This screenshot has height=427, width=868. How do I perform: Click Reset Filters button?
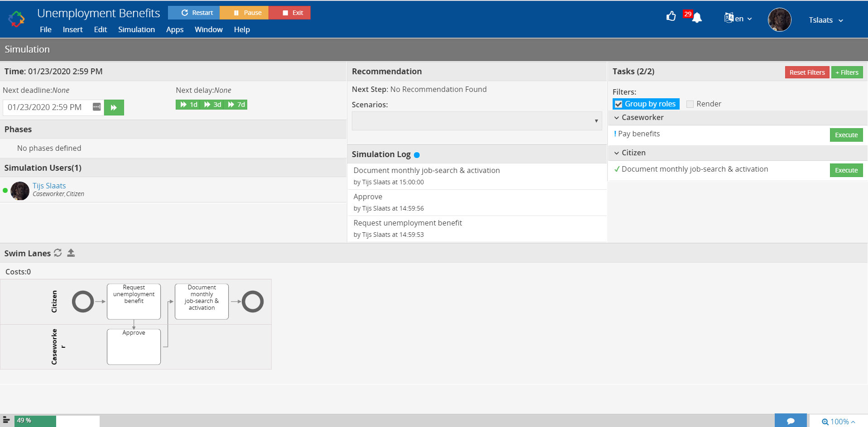coord(807,72)
